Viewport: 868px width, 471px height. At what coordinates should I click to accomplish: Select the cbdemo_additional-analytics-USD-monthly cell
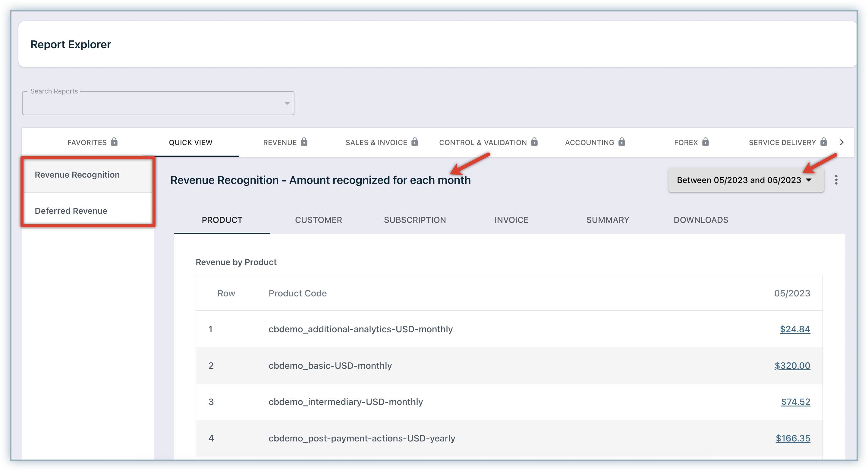click(x=360, y=329)
